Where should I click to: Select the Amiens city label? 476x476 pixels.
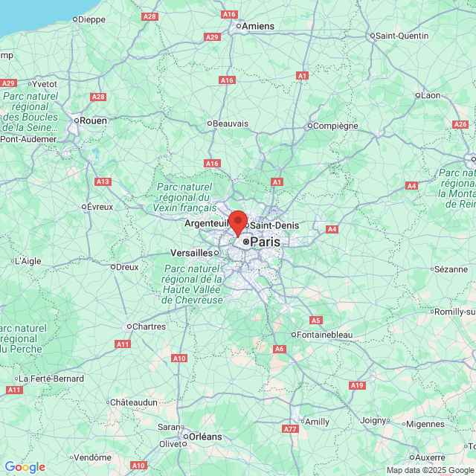click(258, 27)
